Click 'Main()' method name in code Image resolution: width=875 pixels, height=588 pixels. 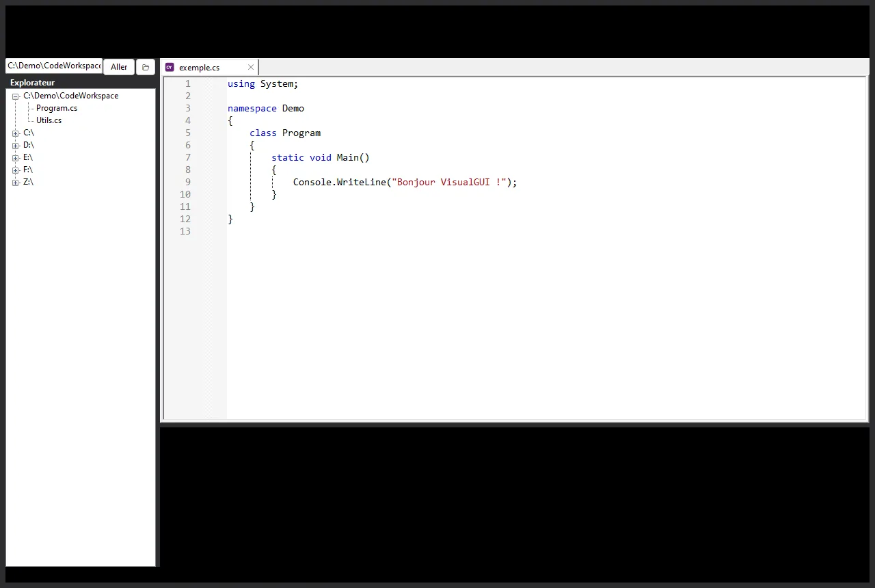coord(353,157)
